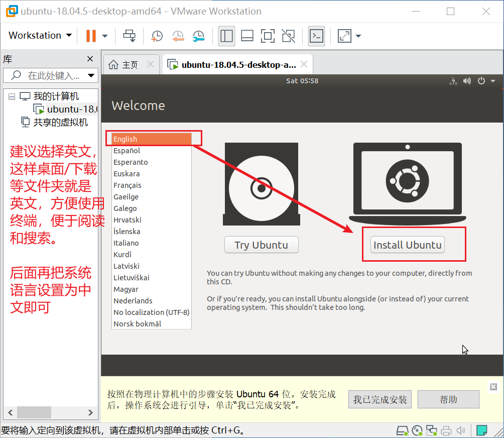The height and width of the screenshot is (438, 504).
Task: Expand the power options dropdown arrow
Action: point(105,36)
